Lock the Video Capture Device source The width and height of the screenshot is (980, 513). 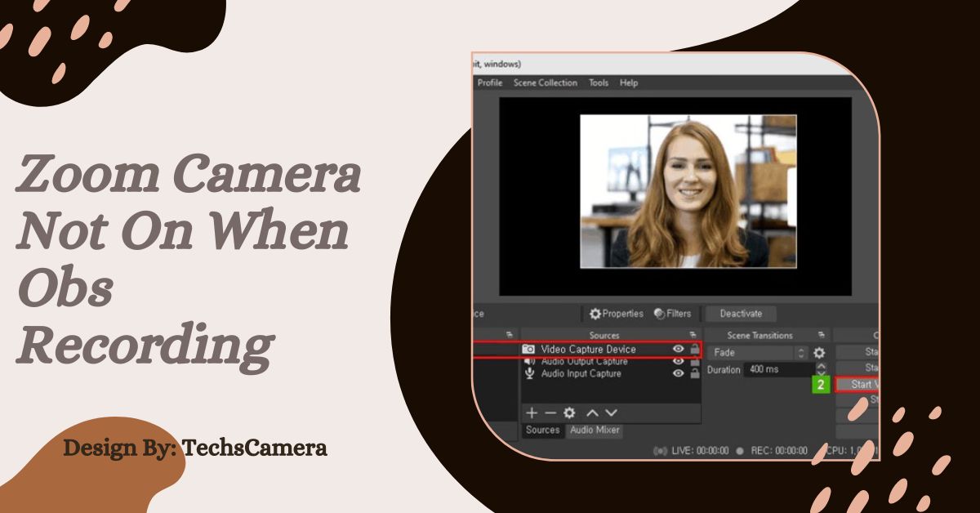pos(695,349)
